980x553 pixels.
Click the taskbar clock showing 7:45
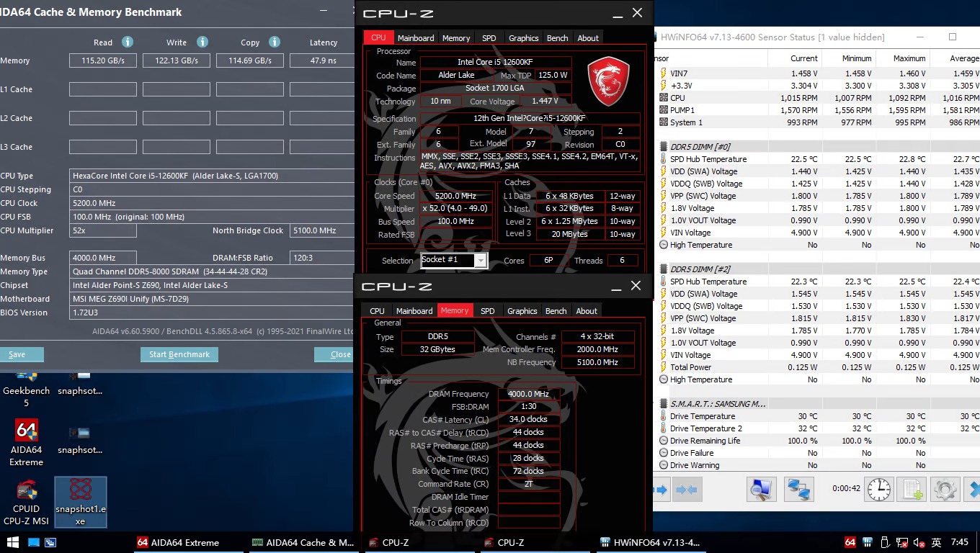click(x=960, y=542)
